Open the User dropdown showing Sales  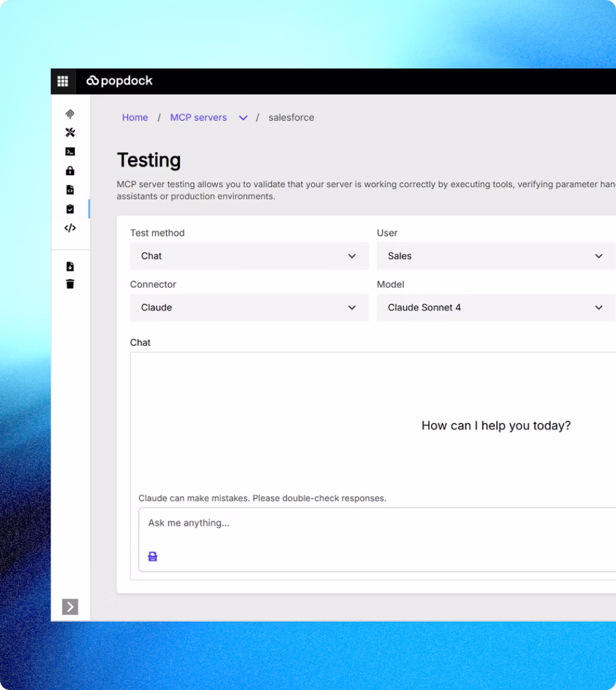coord(496,256)
